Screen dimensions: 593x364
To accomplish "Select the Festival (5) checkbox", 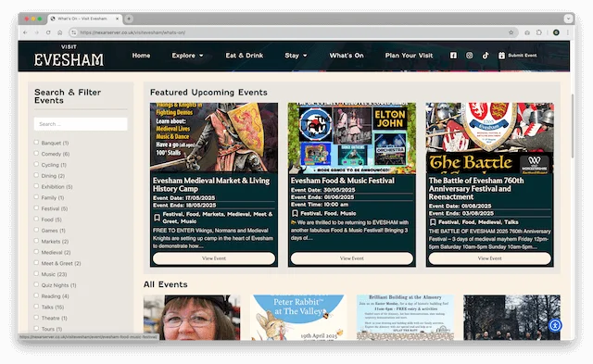I will click(36, 208).
